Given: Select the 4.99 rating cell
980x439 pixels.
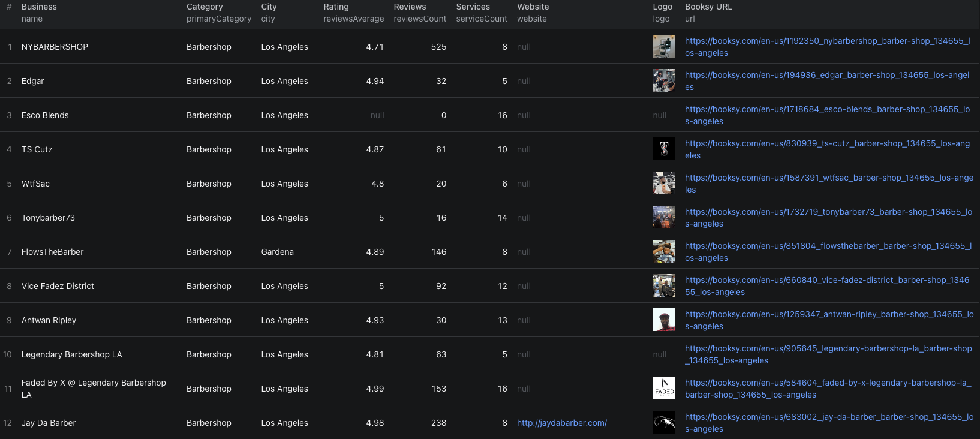Looking at the screenshot, I should click(x=375, y=389).
